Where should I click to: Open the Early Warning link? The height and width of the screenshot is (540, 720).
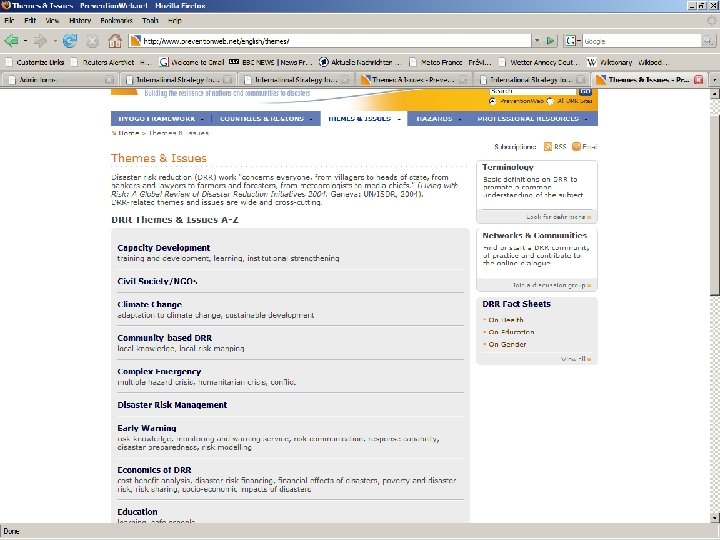[x=146, y=428]
